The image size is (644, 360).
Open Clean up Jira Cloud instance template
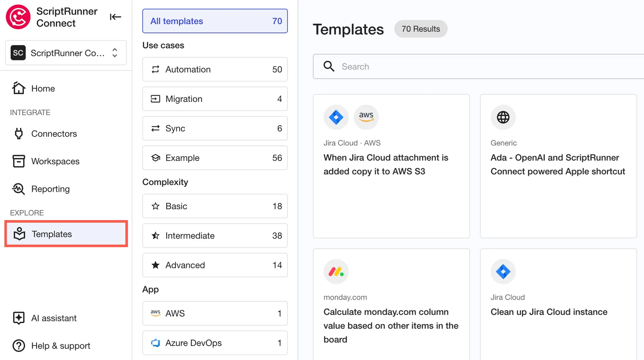[x=558, y=304]
